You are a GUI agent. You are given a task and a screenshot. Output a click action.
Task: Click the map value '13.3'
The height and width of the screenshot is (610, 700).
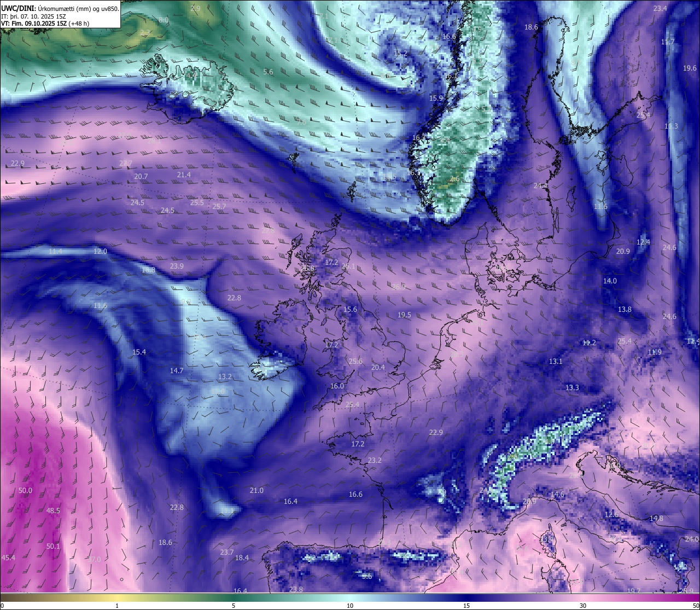point(572,388)
